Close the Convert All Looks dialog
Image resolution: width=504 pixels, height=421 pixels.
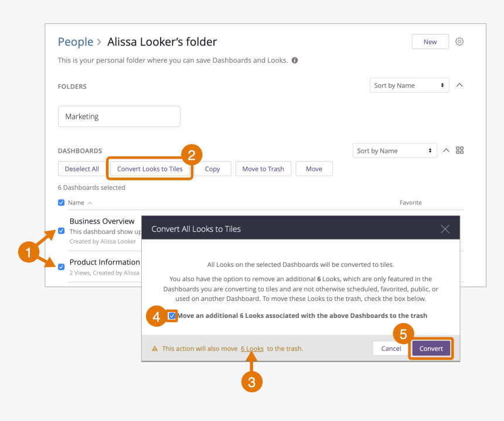coord(445,228)
